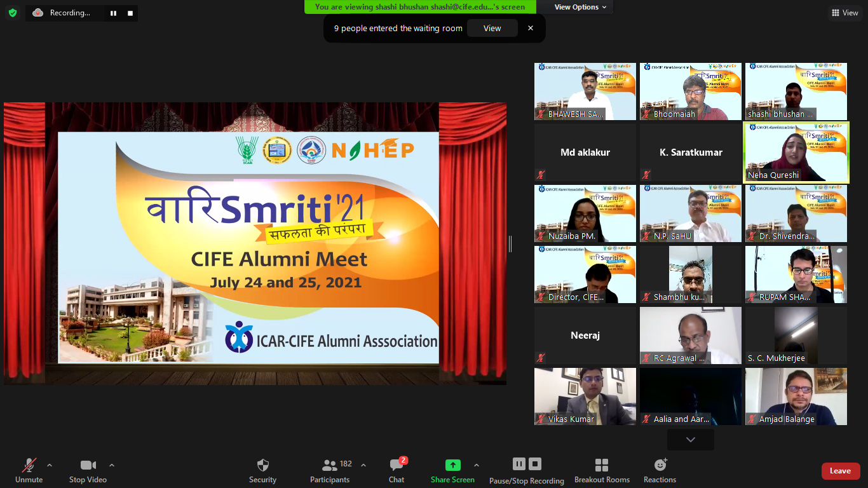Image resolution: width=868 pixels, height=488 pixels.
Task: Open the Participants panel
Action: tap(330, 465)
